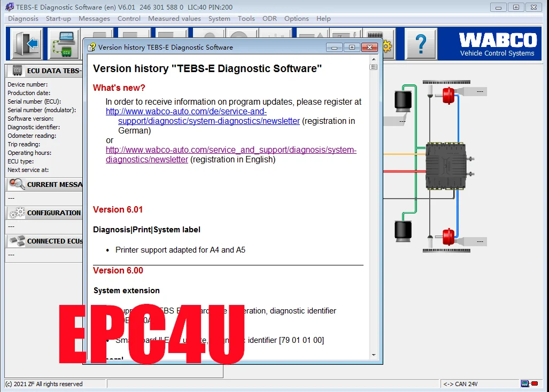Click the 'Trip reading:' label
Image resolution: width=549 pixels, height=392 pixels.
click(24, 144)
